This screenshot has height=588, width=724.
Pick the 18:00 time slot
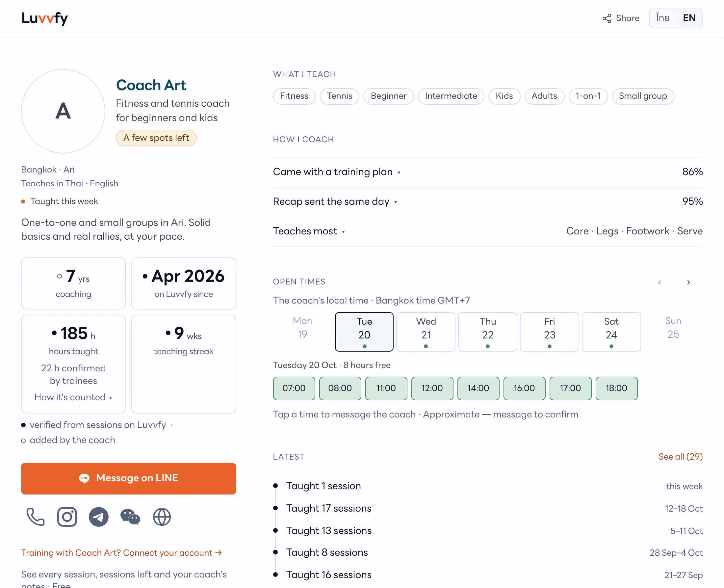click(x=616, y=388)
